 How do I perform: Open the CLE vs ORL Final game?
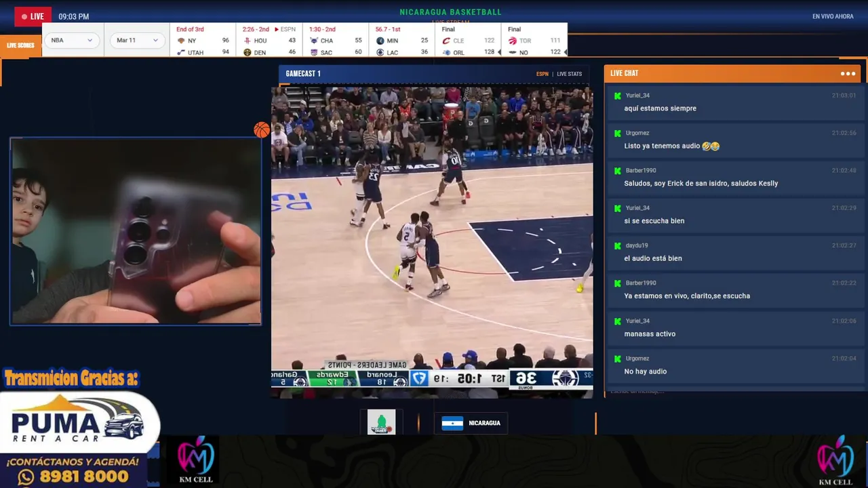[469, 41]
